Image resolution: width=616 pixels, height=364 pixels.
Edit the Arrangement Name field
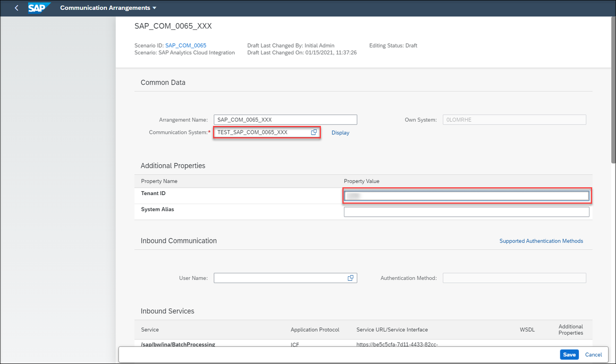tap(285, 120)
